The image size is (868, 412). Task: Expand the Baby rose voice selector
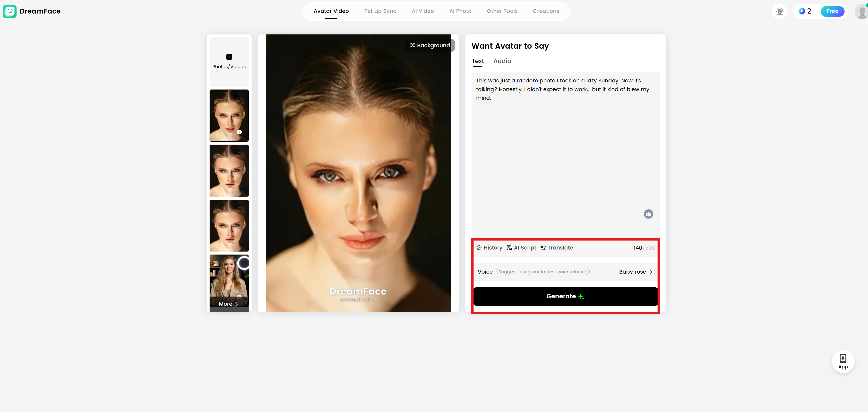click(x=635, y=272)
